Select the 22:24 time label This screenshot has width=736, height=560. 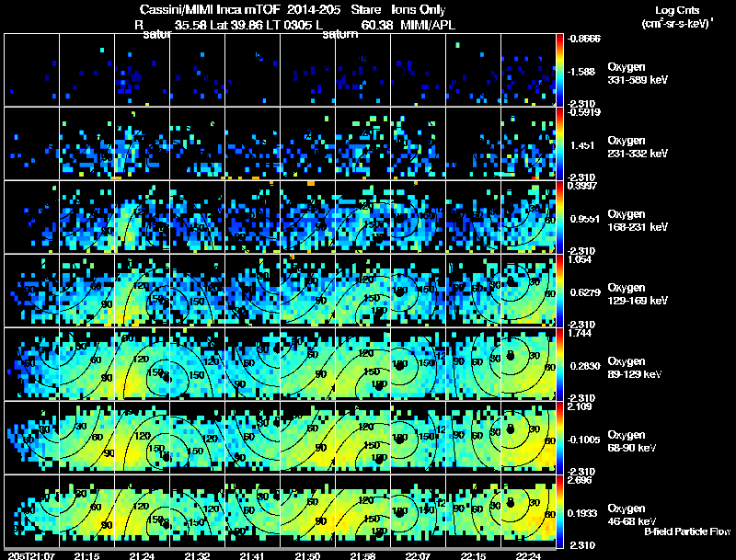[x=528, y=555]
